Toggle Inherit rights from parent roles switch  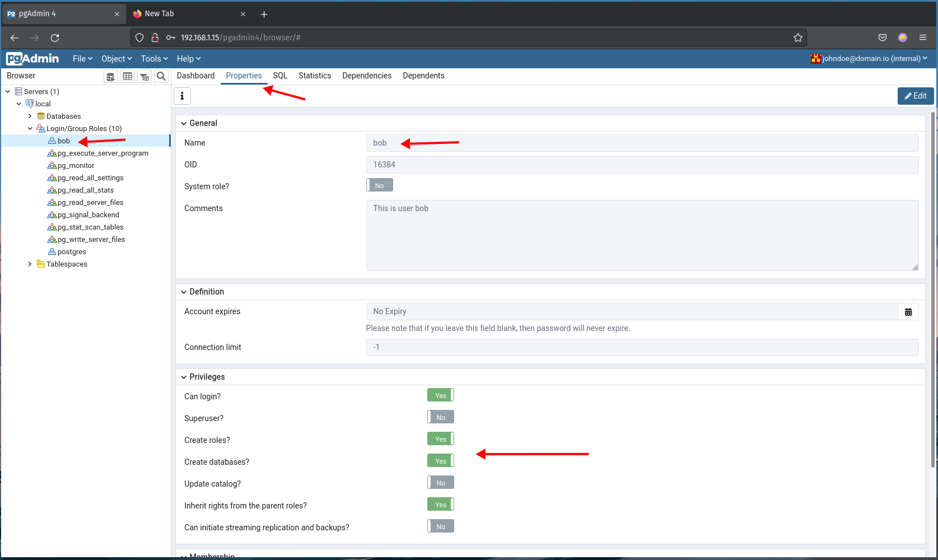441,505
